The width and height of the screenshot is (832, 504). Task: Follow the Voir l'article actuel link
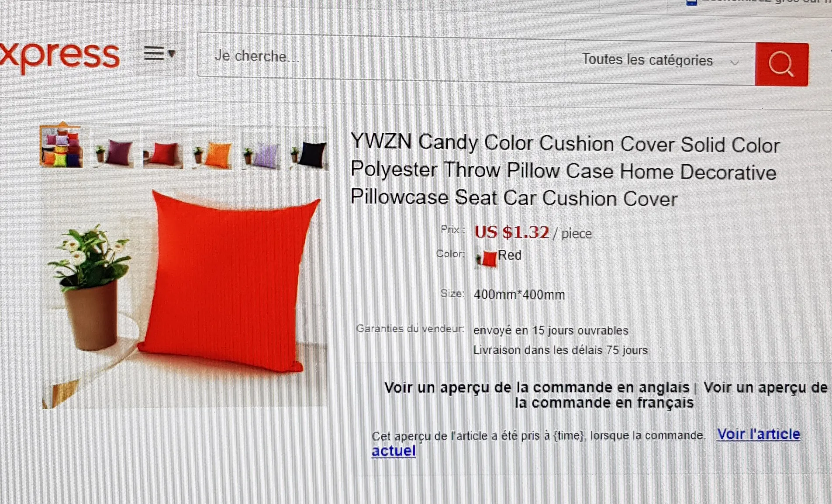point(586,442)
